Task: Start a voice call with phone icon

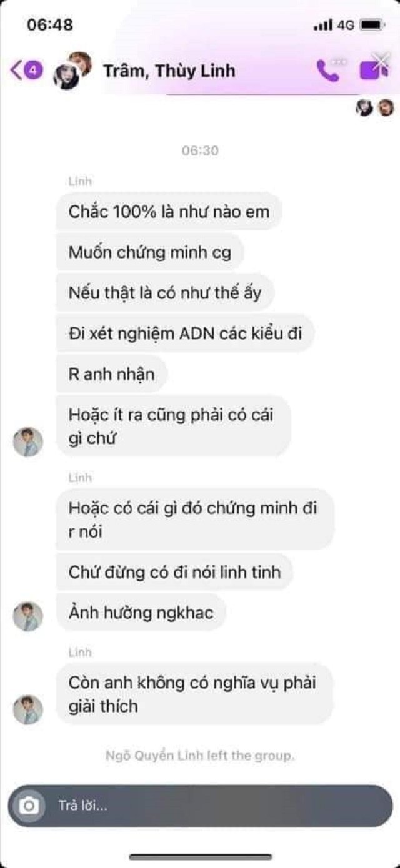Action: click(328, 70)
